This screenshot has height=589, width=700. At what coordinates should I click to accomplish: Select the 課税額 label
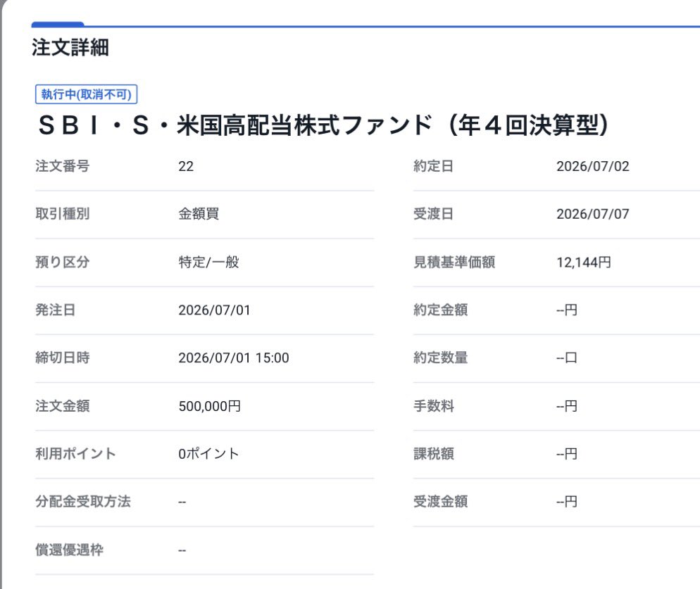coord(434,453)
